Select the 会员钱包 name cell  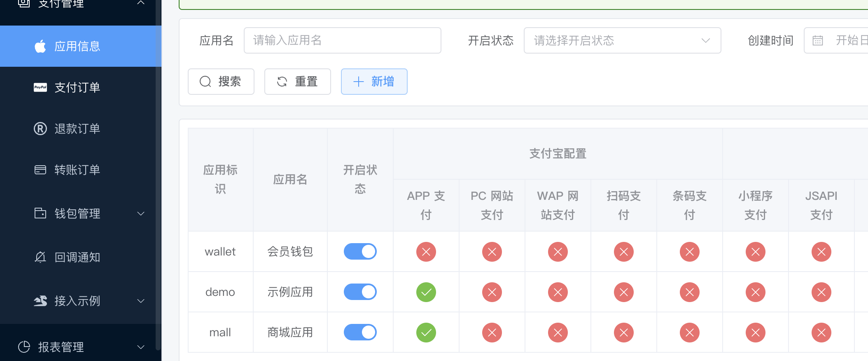290,251
